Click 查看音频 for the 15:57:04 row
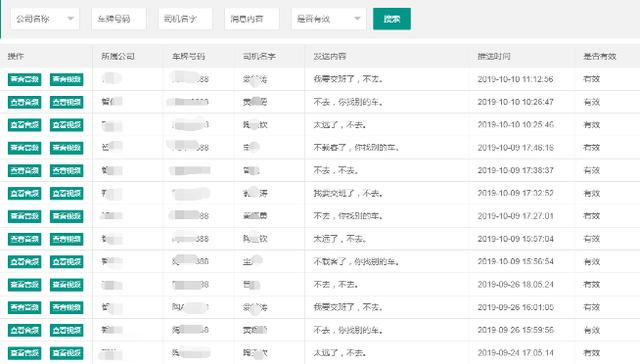Viewport: 640px width, 364px height. pos(24,239)
